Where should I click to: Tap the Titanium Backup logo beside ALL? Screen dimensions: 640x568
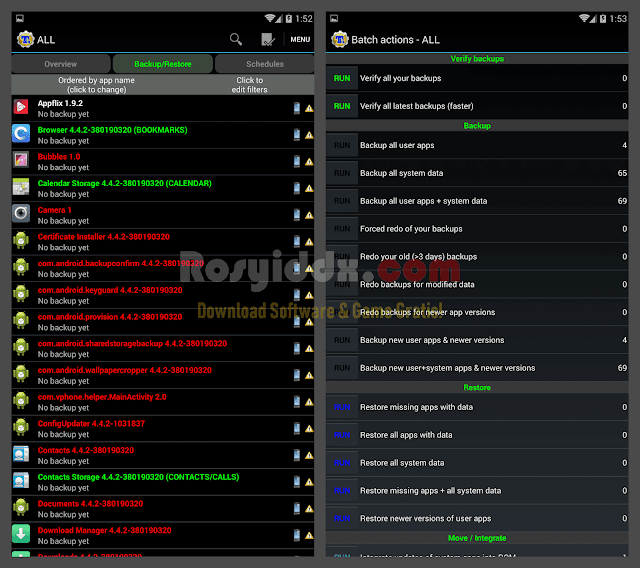[25, 40]
